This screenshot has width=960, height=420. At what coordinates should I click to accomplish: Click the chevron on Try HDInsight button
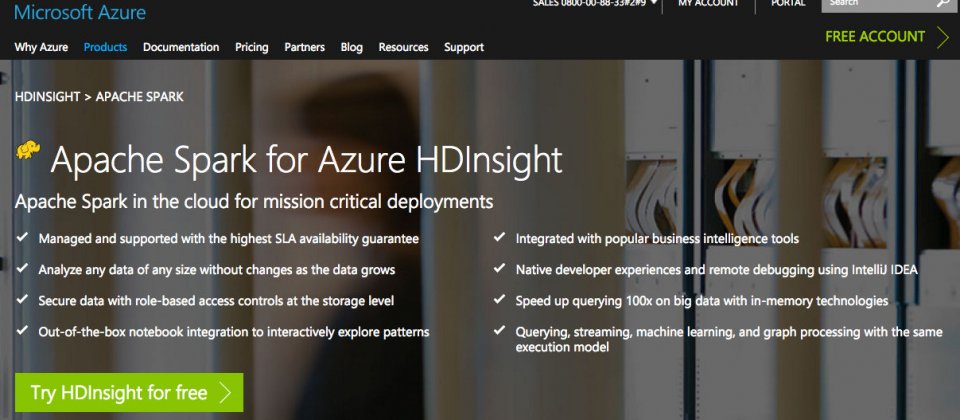[x=225, y=392]
